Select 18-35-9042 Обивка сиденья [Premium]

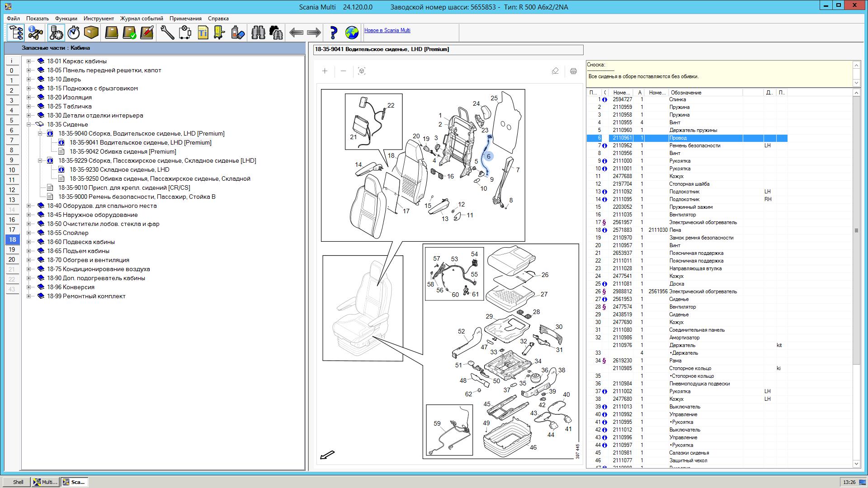[123, 152]
